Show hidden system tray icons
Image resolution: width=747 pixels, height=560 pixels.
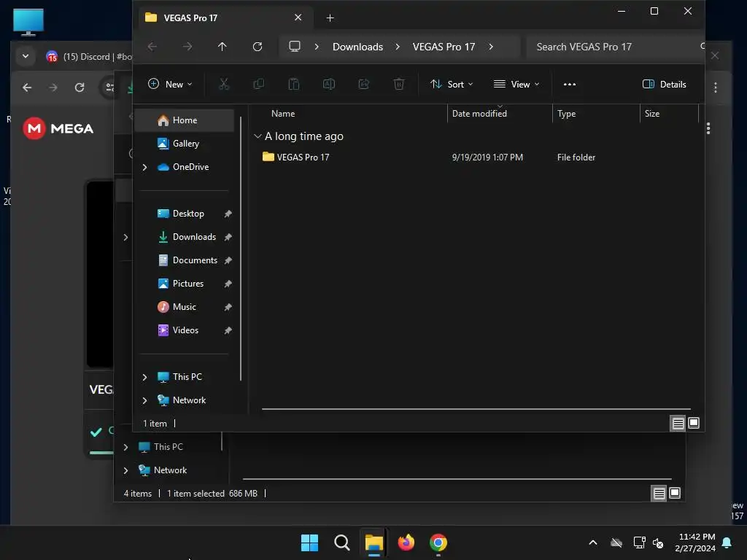(x=593, y=542)
